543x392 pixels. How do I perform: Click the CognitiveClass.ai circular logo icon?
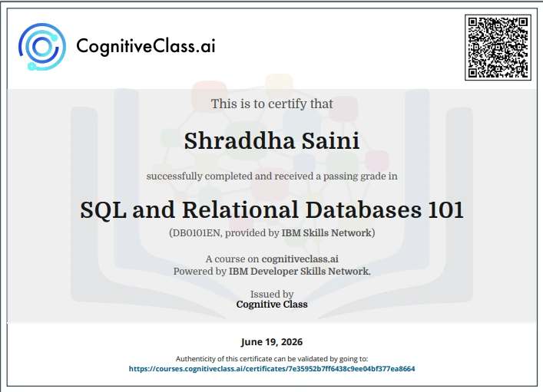(x=42, y=47)
